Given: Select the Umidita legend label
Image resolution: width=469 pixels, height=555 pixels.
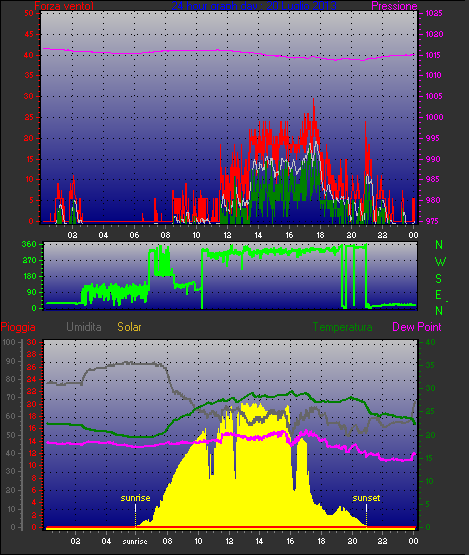Looking at the screenshot, I should (84, 327).
